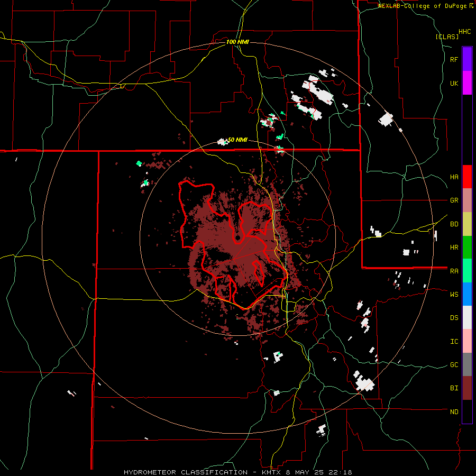Click the light pink IC legend swatch
This screenshot has height=476, width=476.
(x=467, y=341)
